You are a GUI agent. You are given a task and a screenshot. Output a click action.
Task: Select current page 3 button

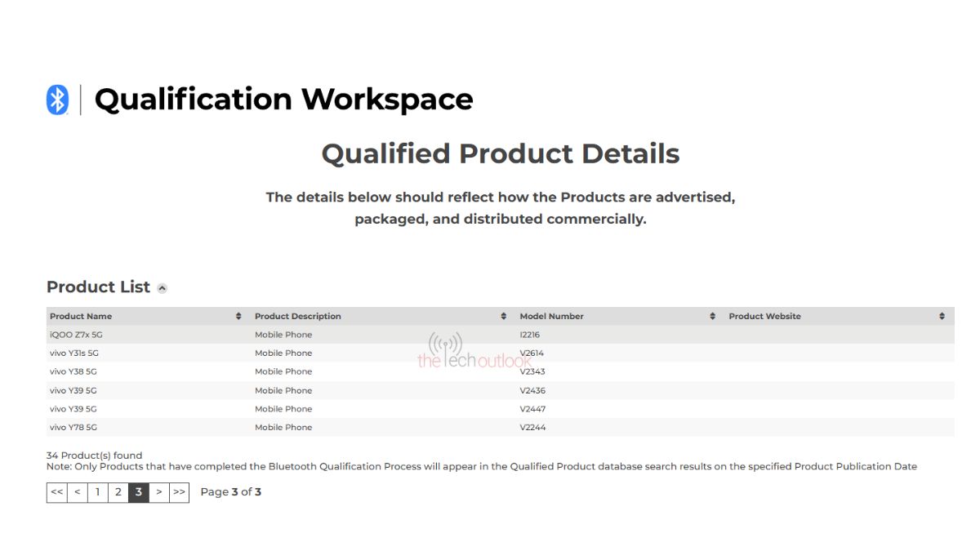tap(138, 492)
